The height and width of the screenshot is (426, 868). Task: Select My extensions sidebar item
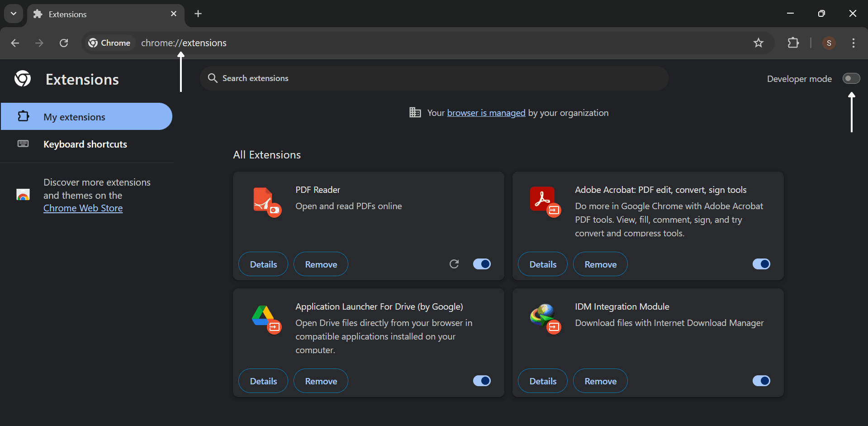[86, 117]
